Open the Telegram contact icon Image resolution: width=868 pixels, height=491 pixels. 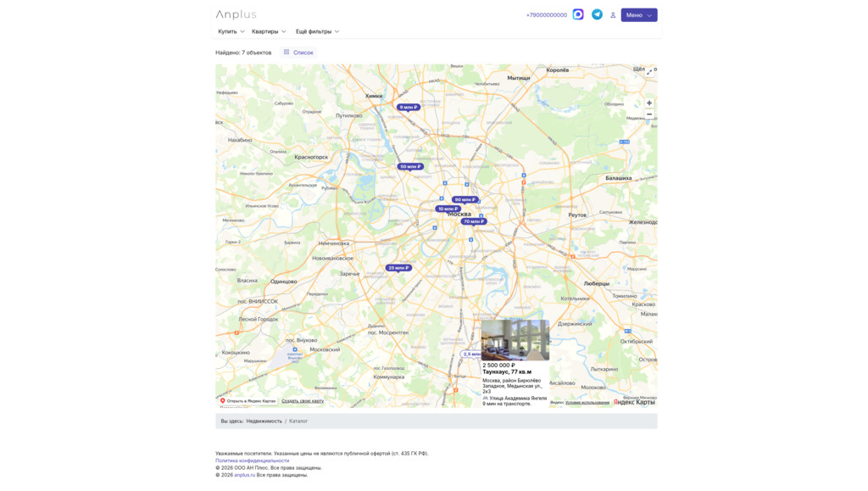(x=597, y=14)
